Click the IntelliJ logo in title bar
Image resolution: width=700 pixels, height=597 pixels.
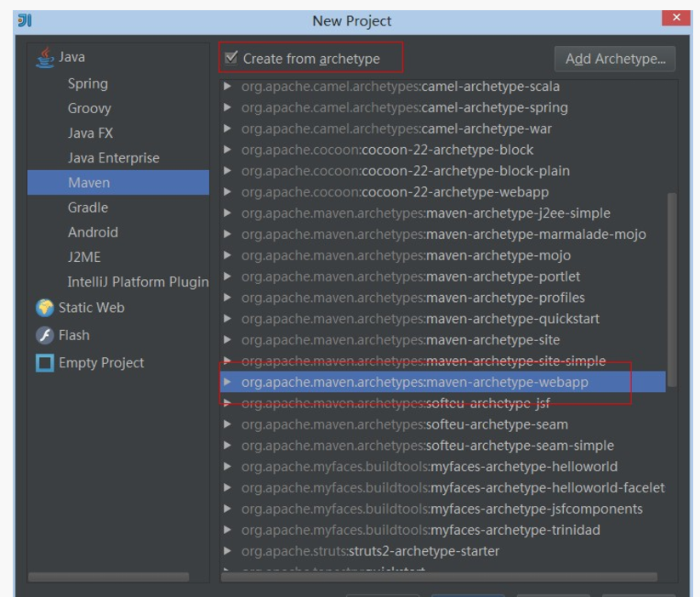click(25, 20)
